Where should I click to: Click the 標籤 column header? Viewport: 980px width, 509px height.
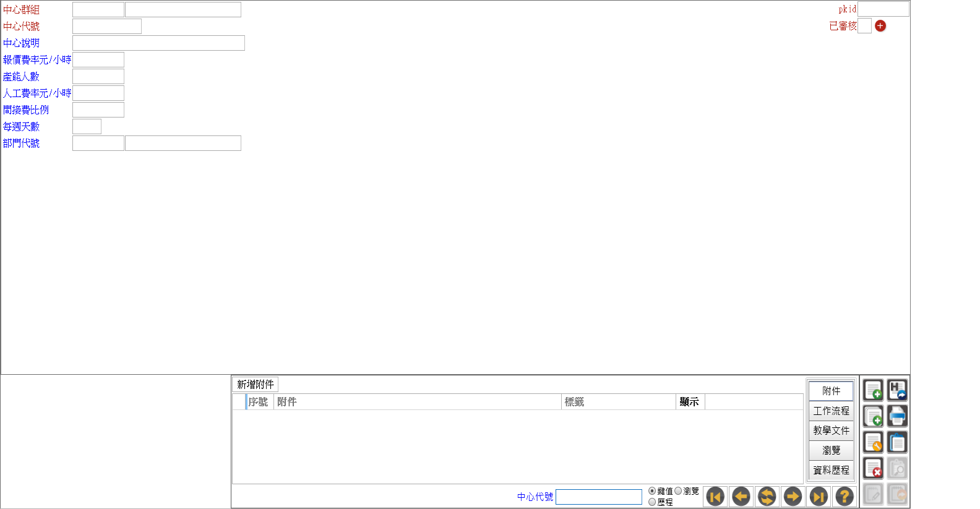coord(619,402)
